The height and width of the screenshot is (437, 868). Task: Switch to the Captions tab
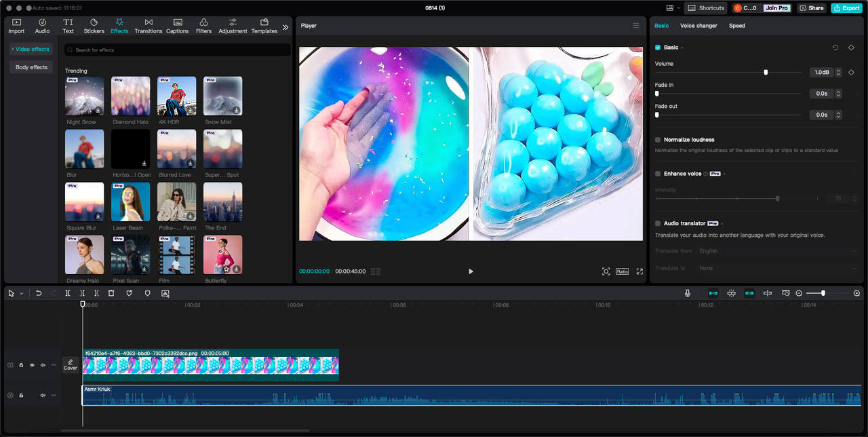178,26
